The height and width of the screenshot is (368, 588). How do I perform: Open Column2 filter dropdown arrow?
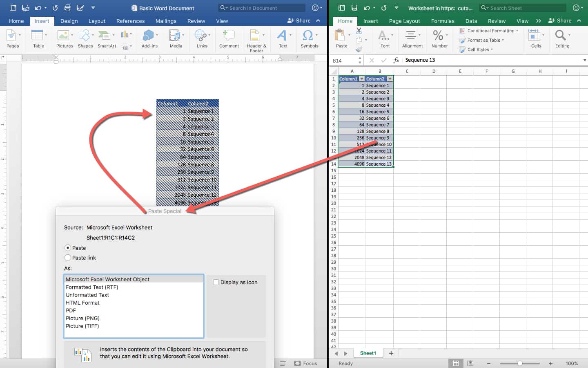(390, 79)
